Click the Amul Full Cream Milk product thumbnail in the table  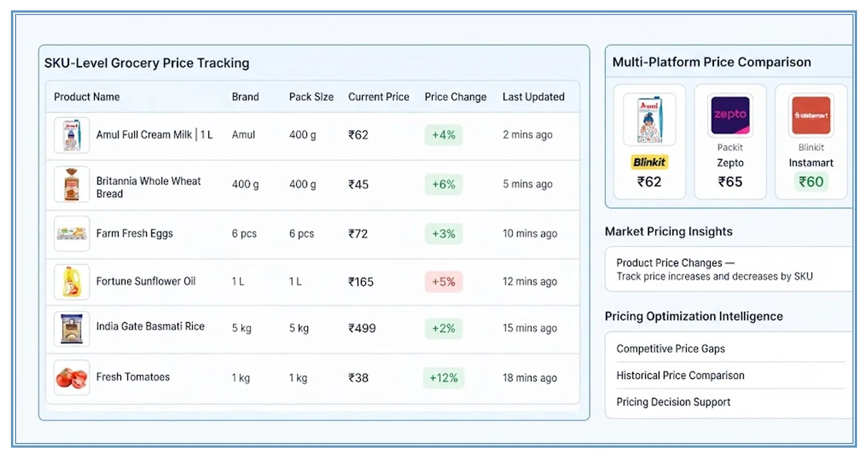coord(72,135)
